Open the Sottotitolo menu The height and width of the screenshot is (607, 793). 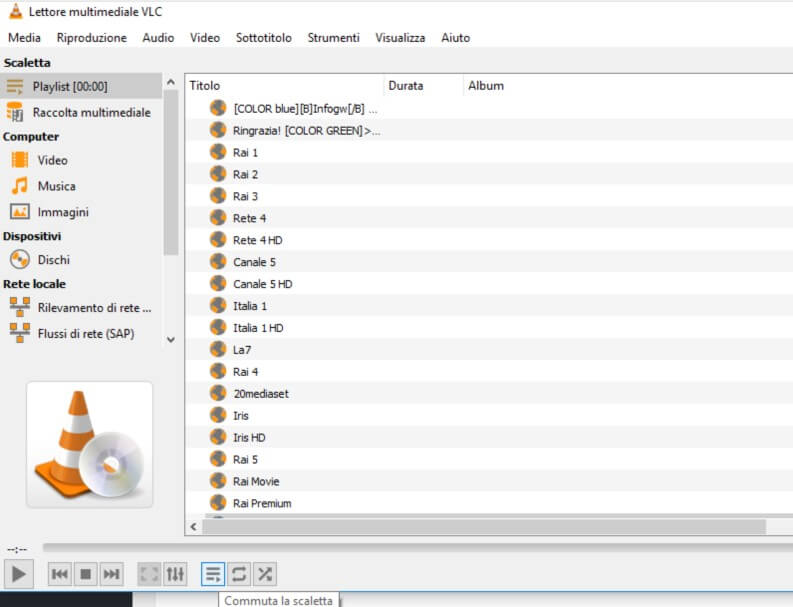(x=263, y=38)
